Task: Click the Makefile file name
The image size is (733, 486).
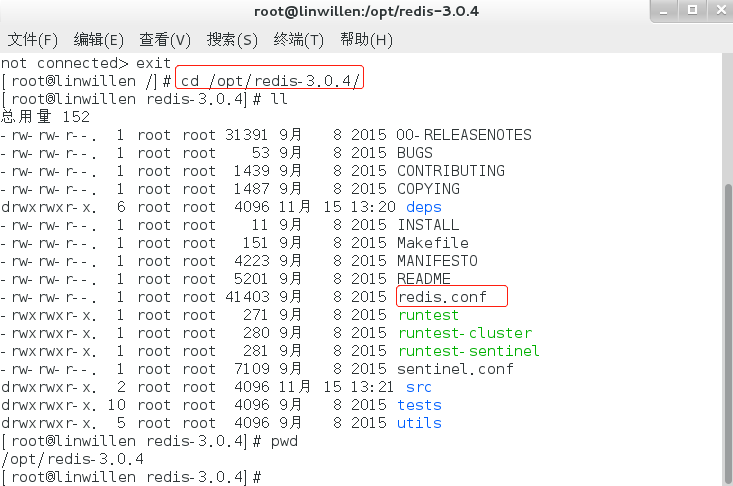Action: click(433, 243)
